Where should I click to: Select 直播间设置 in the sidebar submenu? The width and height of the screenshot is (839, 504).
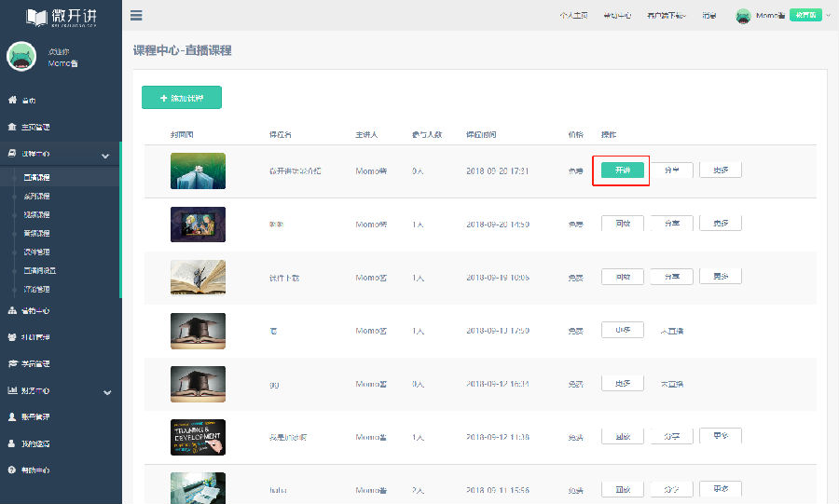[x=39, y=270]
